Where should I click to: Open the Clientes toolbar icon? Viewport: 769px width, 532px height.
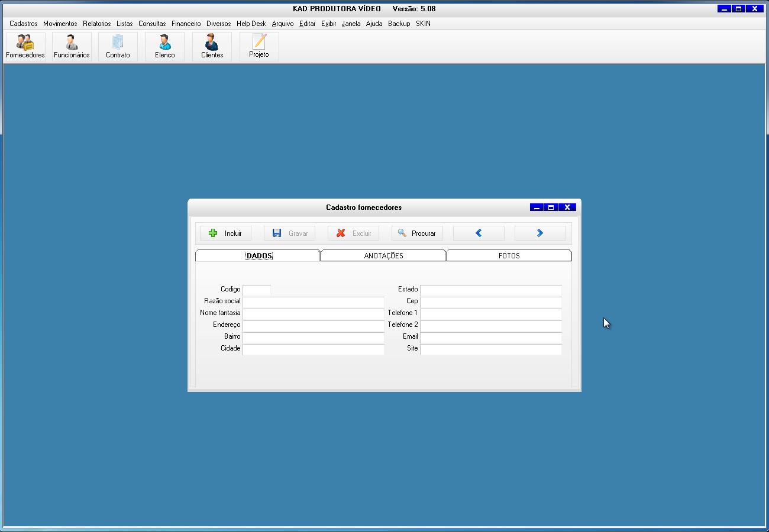[x=212, y=46]
